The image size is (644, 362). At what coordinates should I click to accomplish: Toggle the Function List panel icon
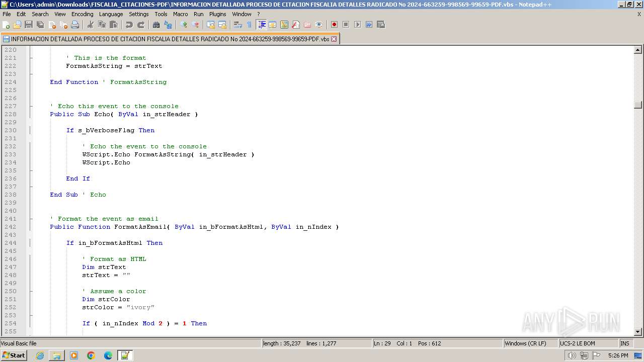[295, 25]
